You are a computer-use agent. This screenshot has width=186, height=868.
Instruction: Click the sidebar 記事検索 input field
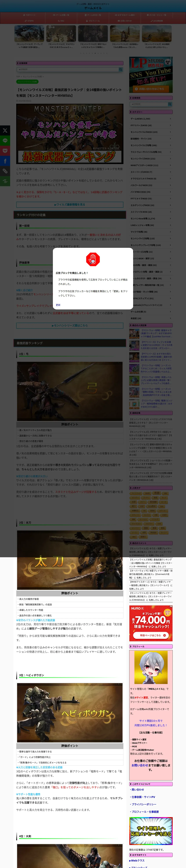149,104
